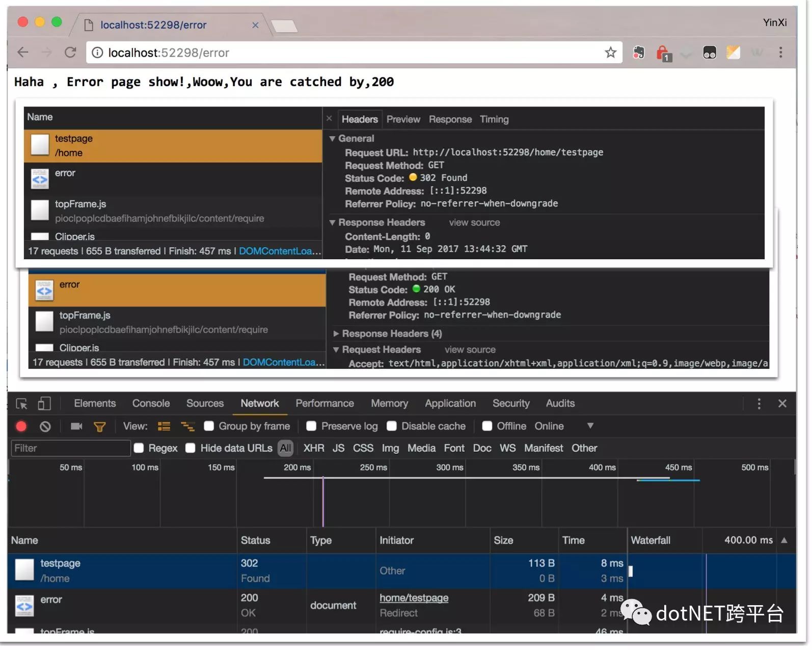Sort by Size column header

click(524, 540)
